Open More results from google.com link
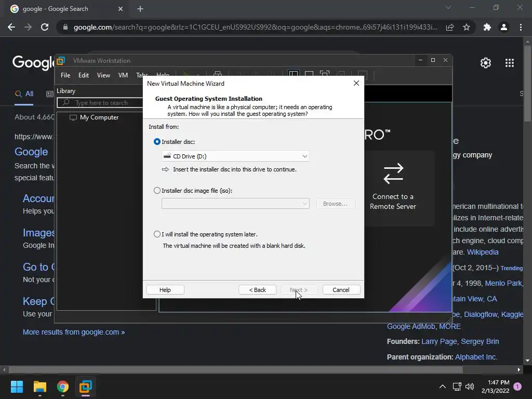 click(74, 332)
